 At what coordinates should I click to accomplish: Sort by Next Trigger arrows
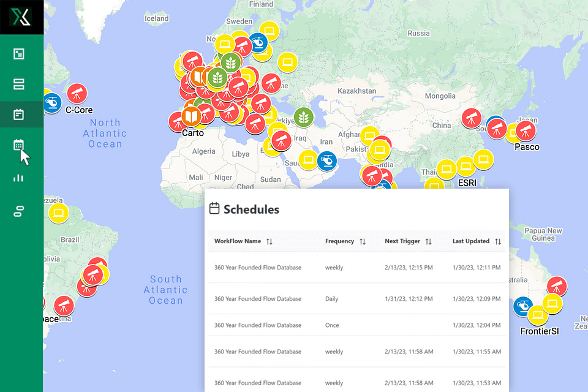pyautogui.click(x=428, y=241)
